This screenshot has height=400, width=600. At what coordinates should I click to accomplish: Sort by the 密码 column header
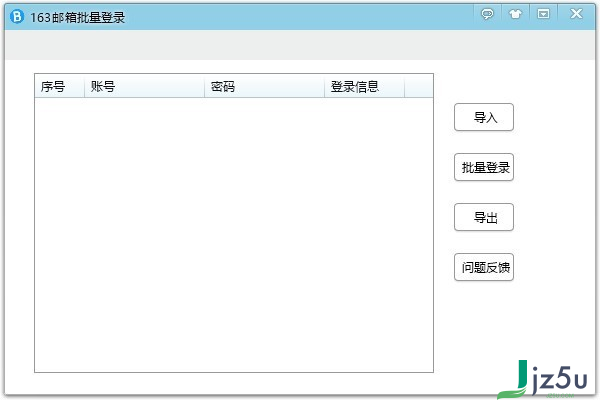click(264, 86)
